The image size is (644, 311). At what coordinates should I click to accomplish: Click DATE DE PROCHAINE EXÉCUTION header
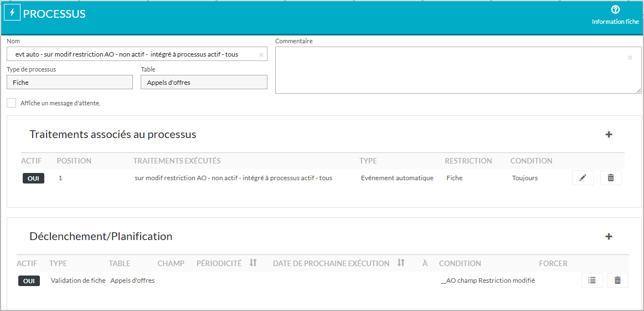click(x=331, y=263)
